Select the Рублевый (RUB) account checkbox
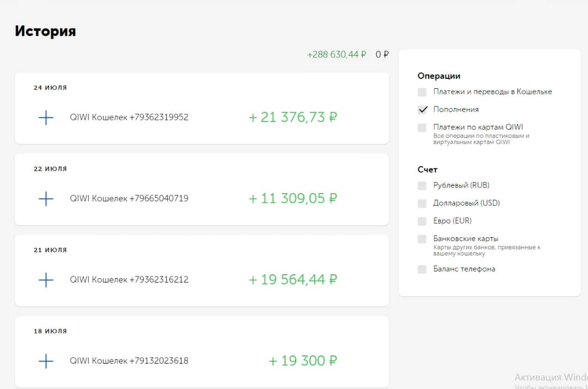588x389 pixels. click(x=422, y=185)
